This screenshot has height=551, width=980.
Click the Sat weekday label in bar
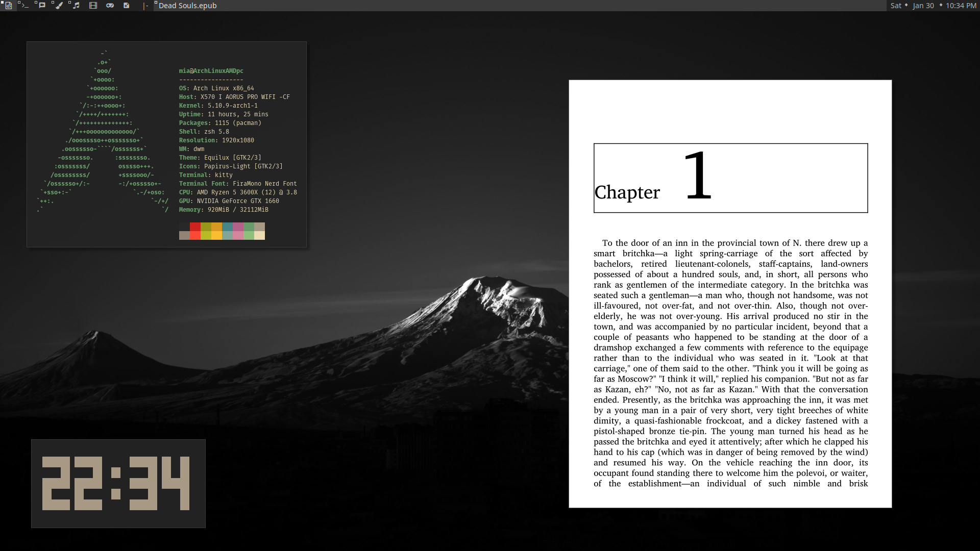pos(896,6)
